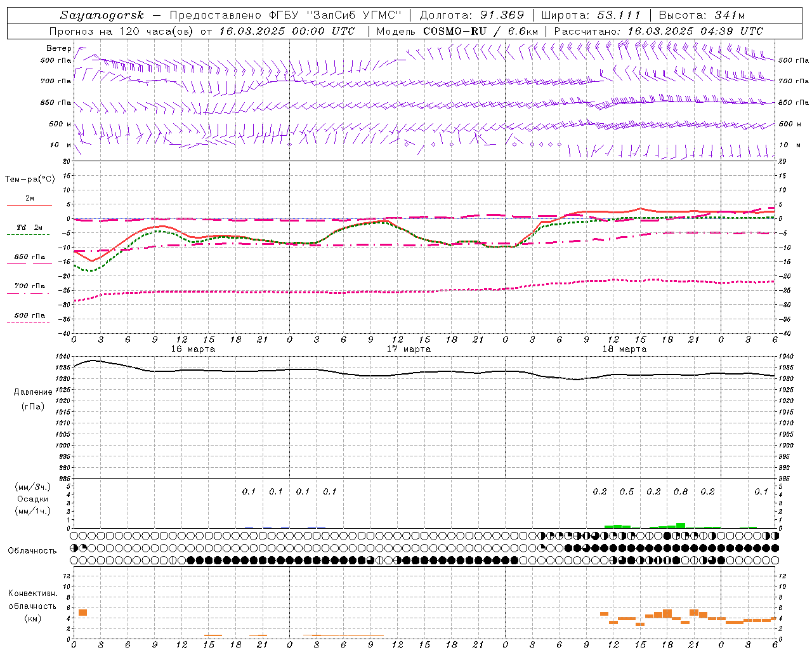Click the "Ветер" wind panel label

(59, 48)
